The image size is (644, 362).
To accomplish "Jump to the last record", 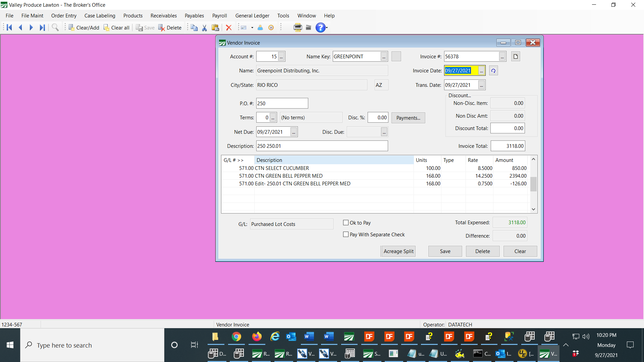I will pyautogui.click(x=42, y=27).
